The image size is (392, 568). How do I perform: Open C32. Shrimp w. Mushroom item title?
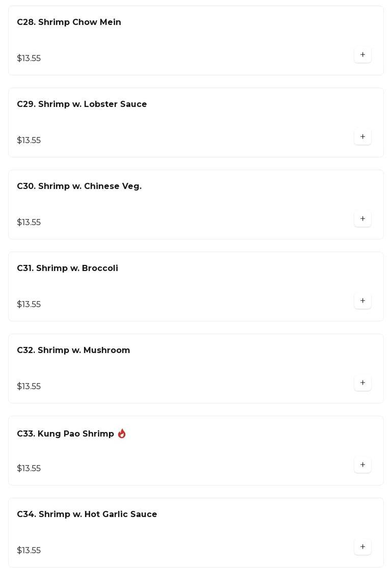tap(73, 350)
